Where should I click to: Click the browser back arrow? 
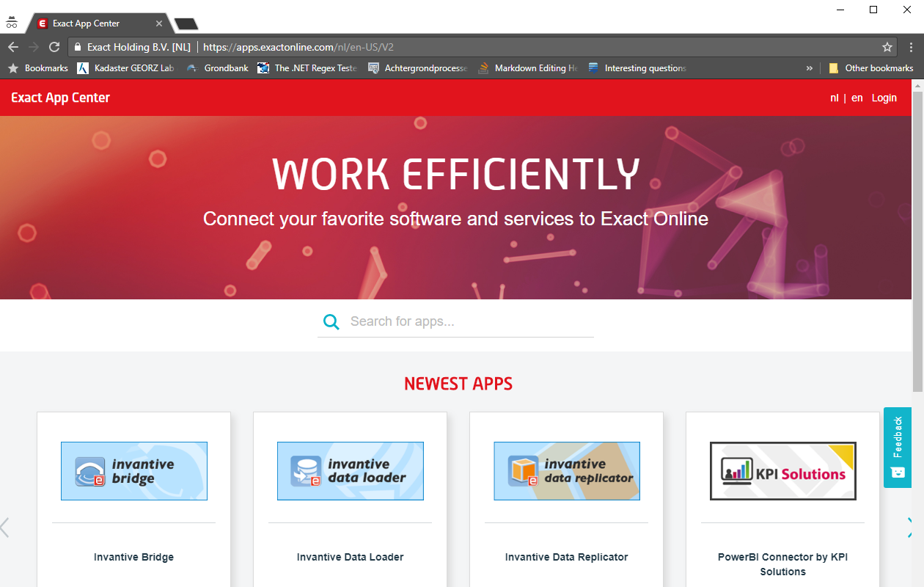pyautogui.click(x=12, y=47)
